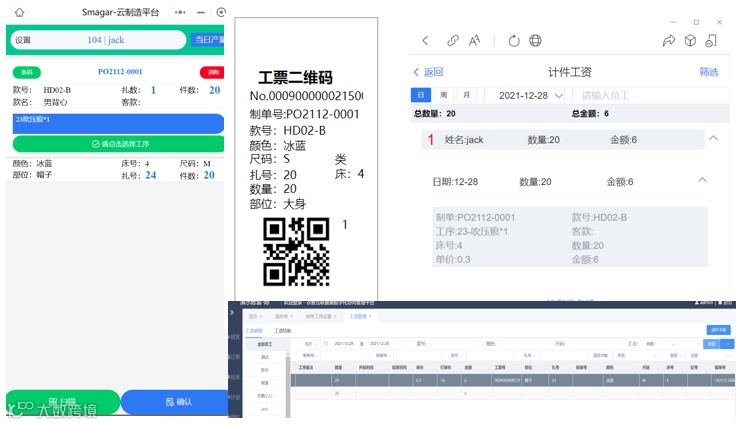
Task: Open the 2021-12-28 date dropdown
Action: pyautogui.click(x=530, y=95)
